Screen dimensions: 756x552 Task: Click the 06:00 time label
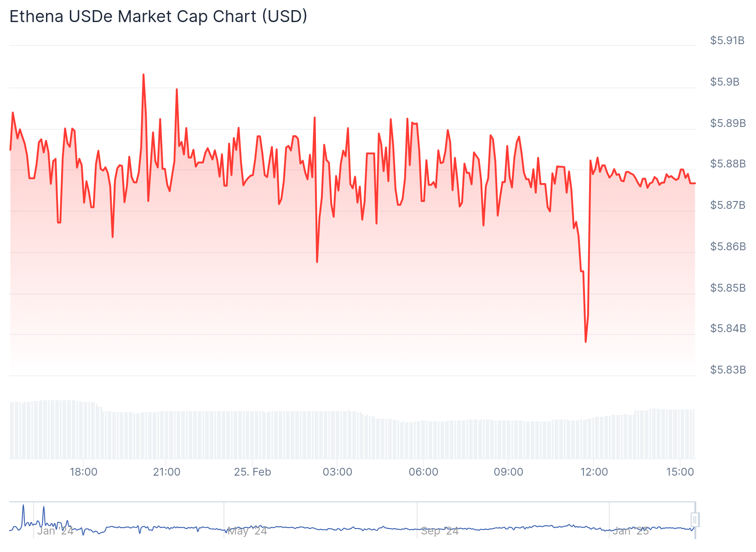(423, 472)
